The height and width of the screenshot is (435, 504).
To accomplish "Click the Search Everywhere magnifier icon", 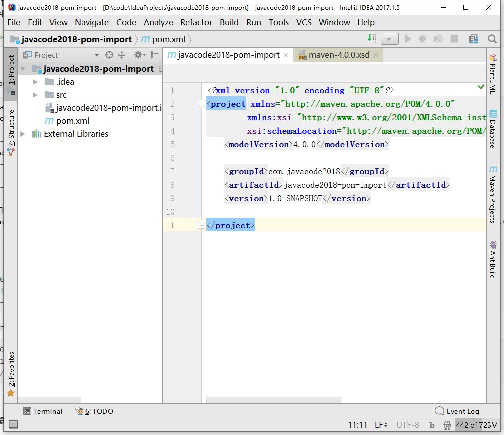I will tap(492, 39).
